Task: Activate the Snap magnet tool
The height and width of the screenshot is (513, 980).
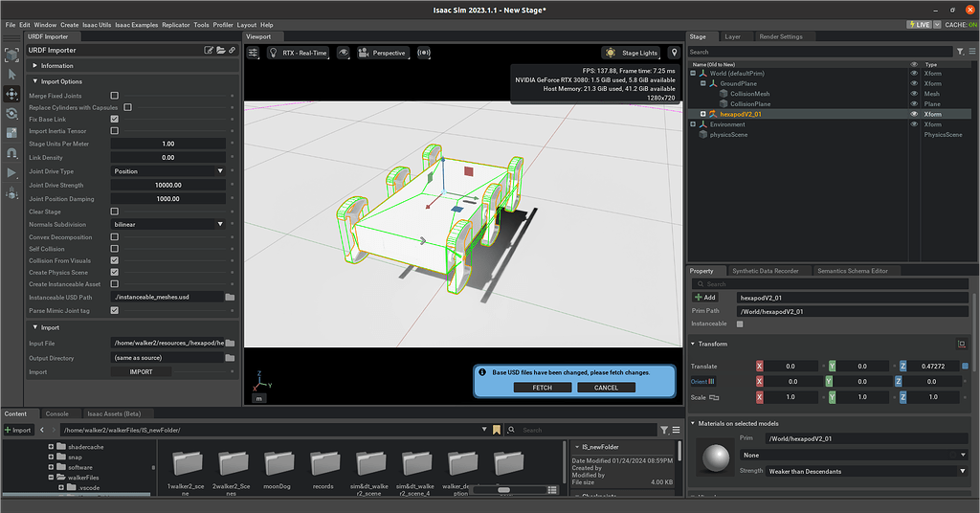Action: [x=11, y=153]
